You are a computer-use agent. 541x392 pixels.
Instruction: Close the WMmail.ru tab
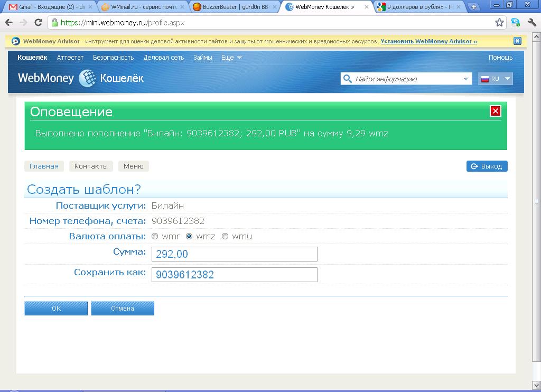click(x=183, y=7)
